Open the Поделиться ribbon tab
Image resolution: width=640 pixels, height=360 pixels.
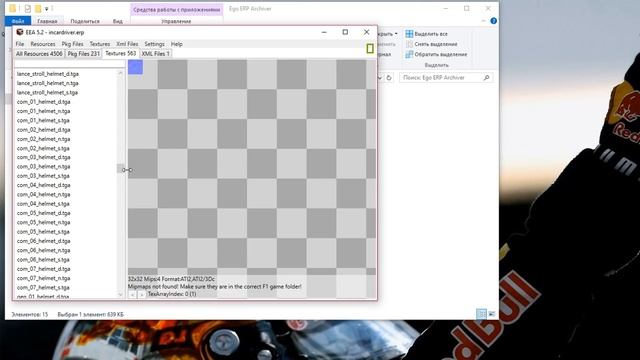point(85,21)
